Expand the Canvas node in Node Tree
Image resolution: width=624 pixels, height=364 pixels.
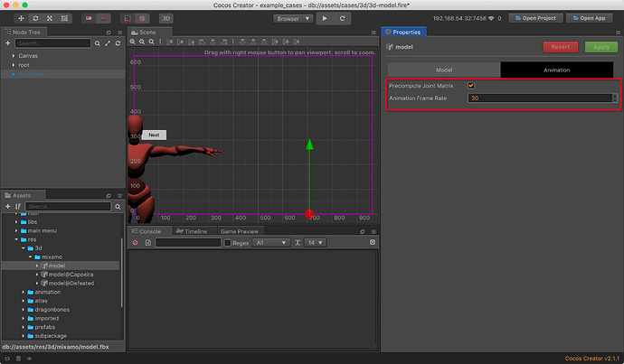13,56
